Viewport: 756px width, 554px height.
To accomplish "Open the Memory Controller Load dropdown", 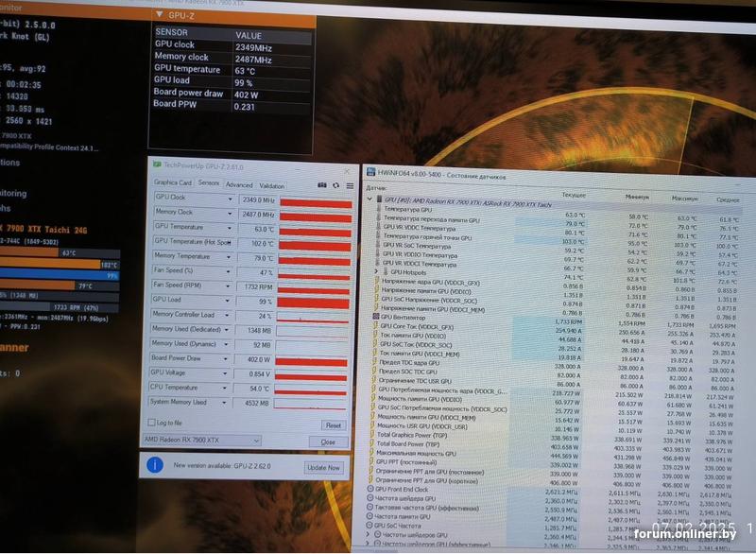I will tap(227, 315).
